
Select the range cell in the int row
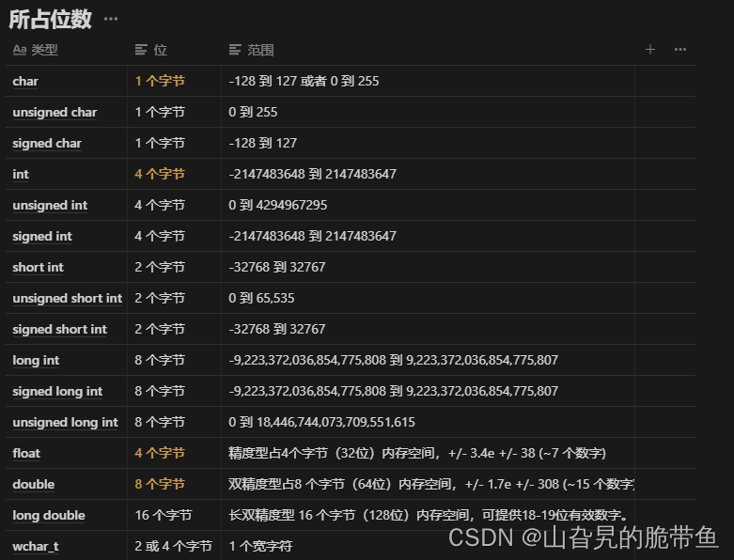(x=428, y=174)
